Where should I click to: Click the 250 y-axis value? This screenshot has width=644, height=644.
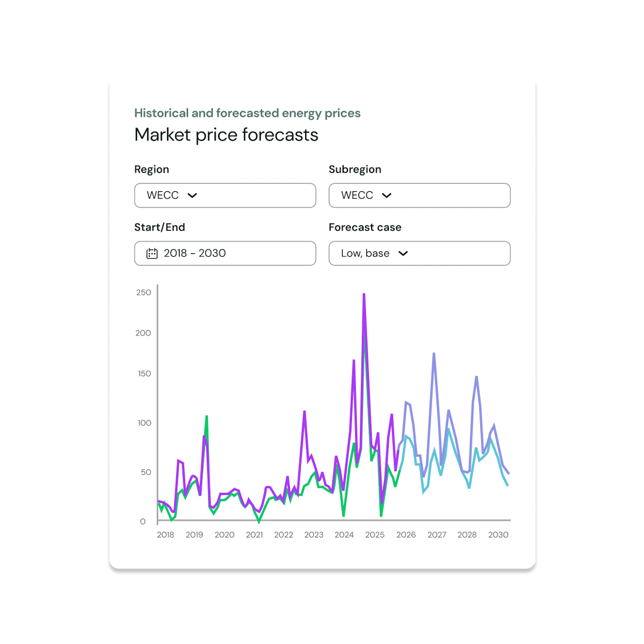pos(144,292)
